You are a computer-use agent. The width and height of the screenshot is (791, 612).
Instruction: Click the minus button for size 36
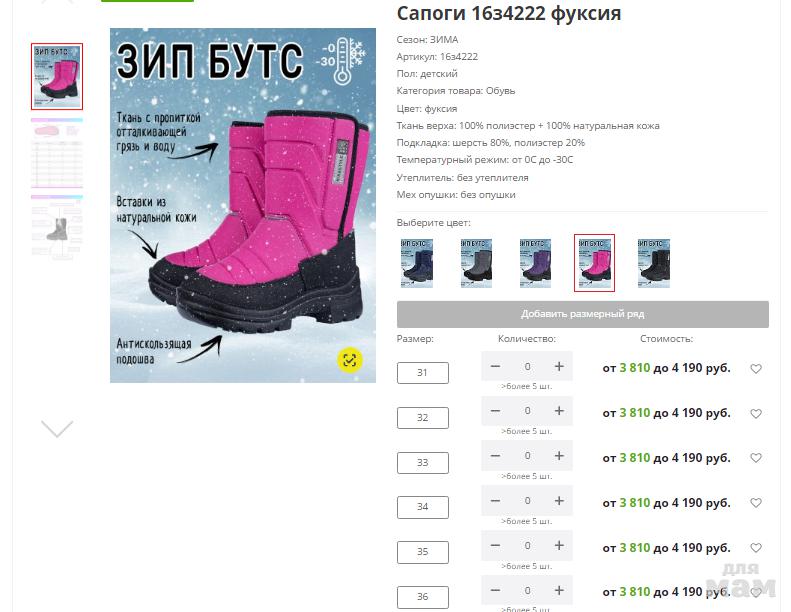[495, 591]
